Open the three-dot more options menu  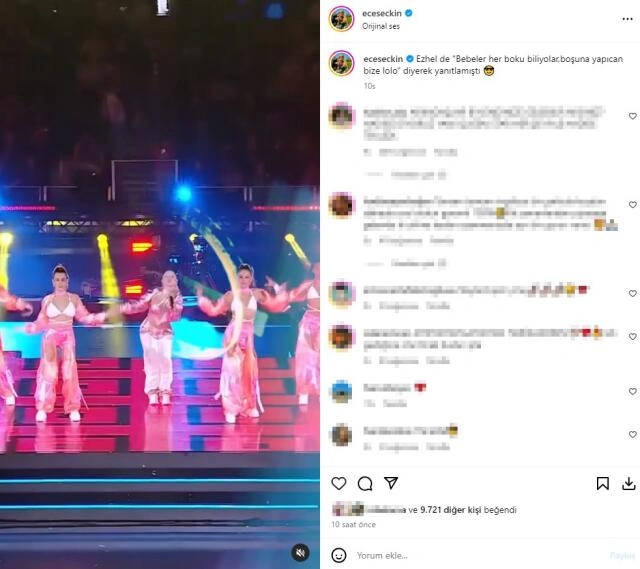[x=627, y=19]
